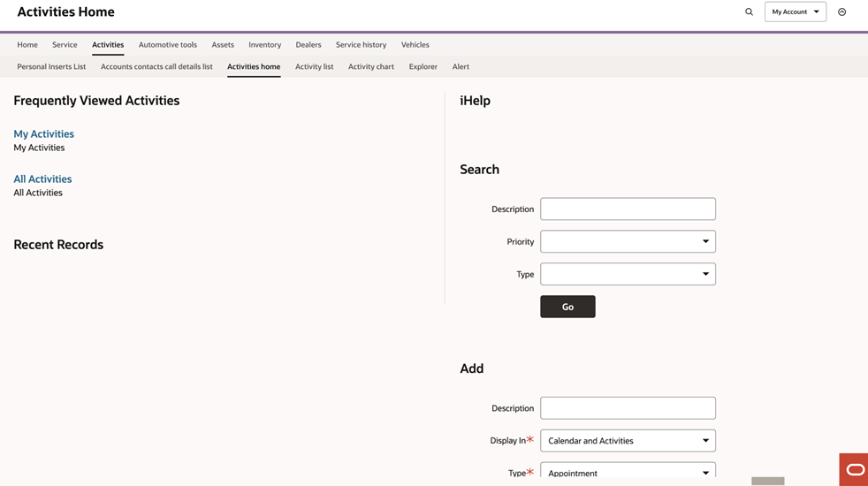Viewport: 868px width, 486px height.
Task: Click the Search Description input field
Action: [x=628, y=209]
